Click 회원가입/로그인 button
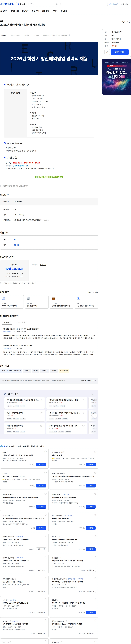The width and height of the screenshot is (131, 644). pos(113,4)
